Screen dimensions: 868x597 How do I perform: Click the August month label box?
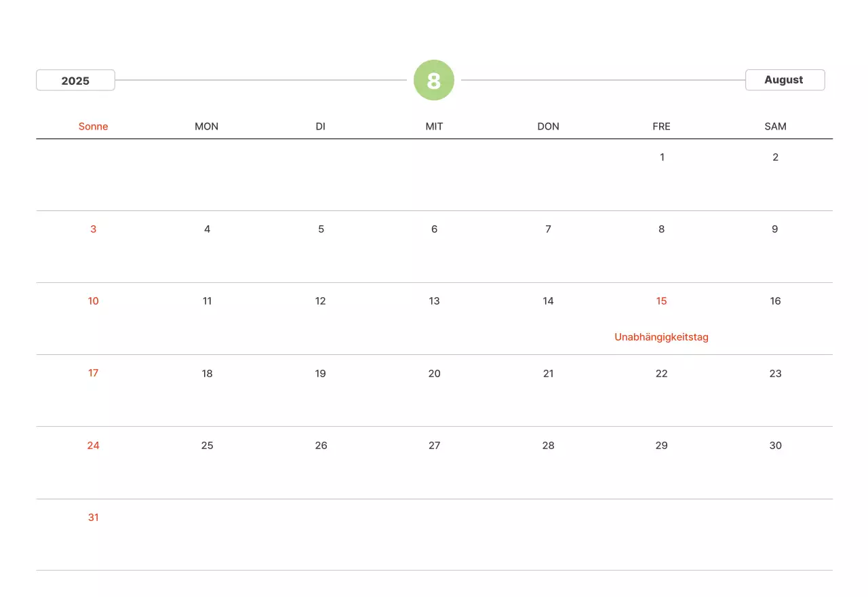coord(785,80)
